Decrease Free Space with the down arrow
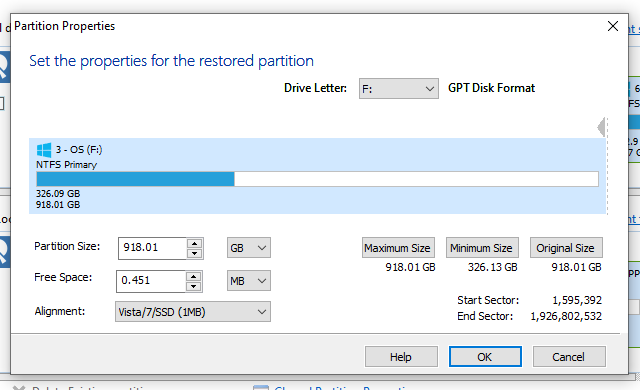This screenshot has height=390, width=640. click(x=193, y=286)
